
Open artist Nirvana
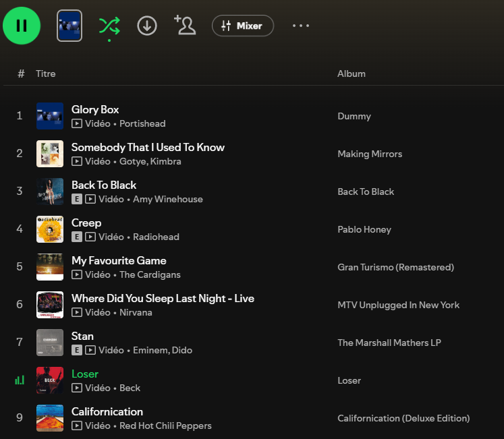[x=136, y=312]
